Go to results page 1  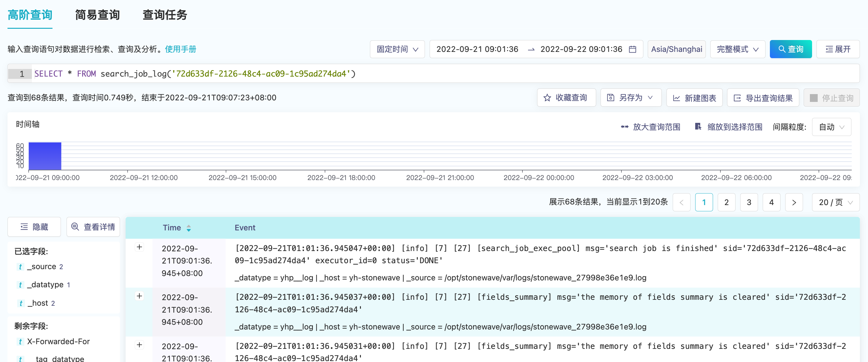704,202
